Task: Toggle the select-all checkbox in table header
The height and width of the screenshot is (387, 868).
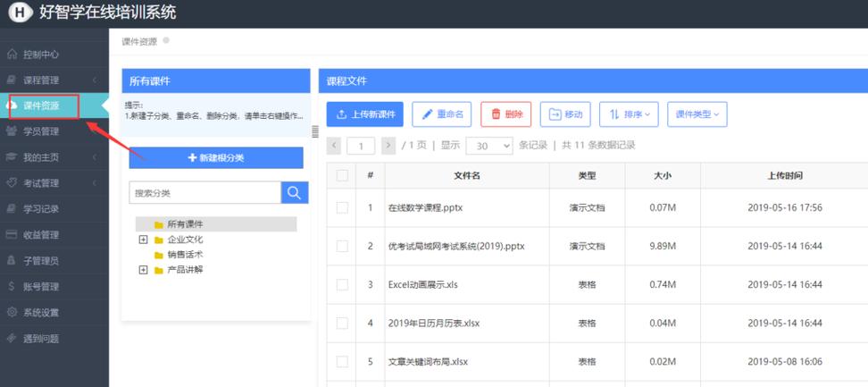Action: [x=343, y=175]
